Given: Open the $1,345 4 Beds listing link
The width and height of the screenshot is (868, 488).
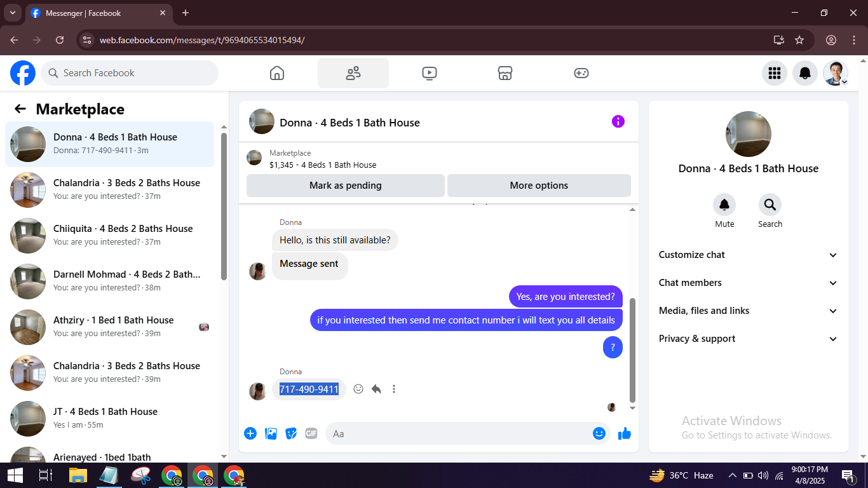Looking at the screenshot, I should point(323,165).
